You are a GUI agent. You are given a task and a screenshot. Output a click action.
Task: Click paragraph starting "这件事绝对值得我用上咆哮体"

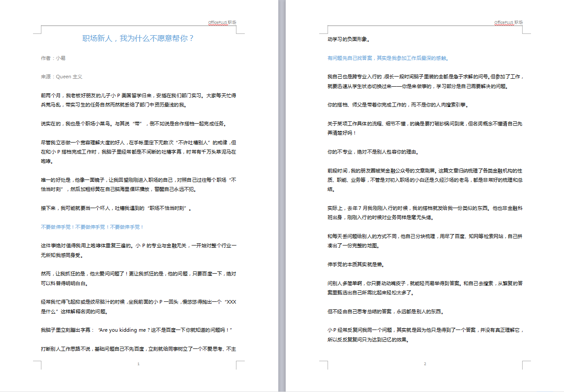tap(138, 250)
